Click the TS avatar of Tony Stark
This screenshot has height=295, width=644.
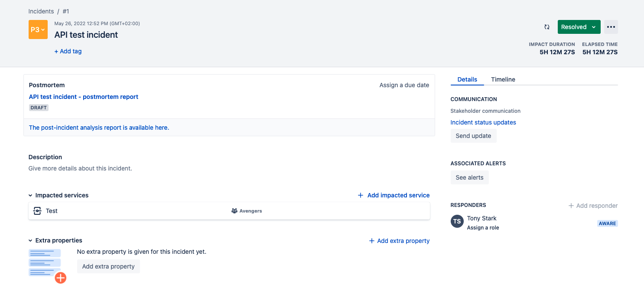pos(457,221)
